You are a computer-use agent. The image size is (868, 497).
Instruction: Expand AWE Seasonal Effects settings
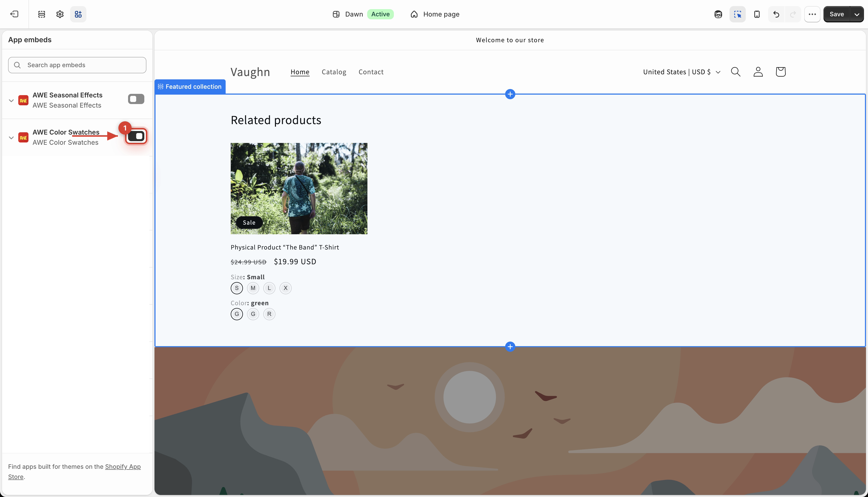tap(11, 101)
